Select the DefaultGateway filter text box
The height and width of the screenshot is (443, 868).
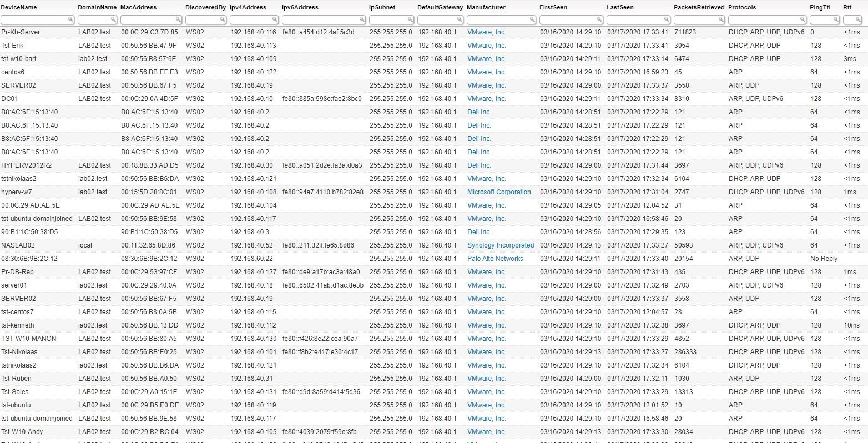(x=436, y=19)
